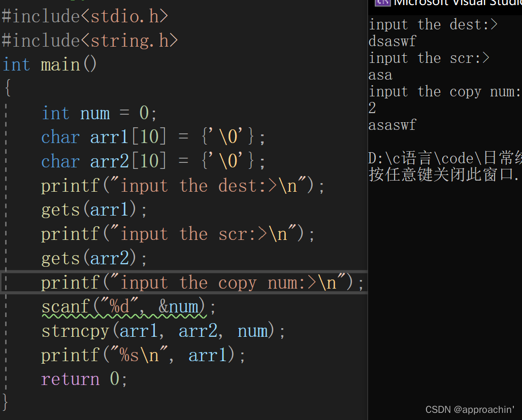
Task: Click console output 'dsaswf'
Action: click(392, 42)
